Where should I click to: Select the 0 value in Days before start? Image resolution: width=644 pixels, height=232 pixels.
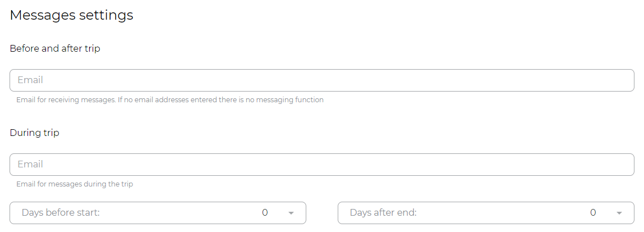[x=265, y=213]
